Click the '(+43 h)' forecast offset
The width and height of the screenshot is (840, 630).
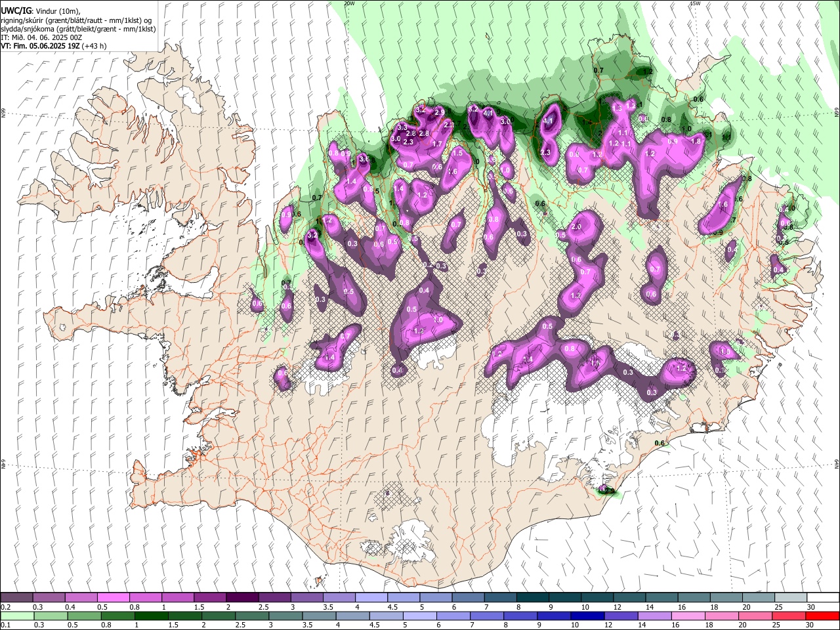coord(94,46)
